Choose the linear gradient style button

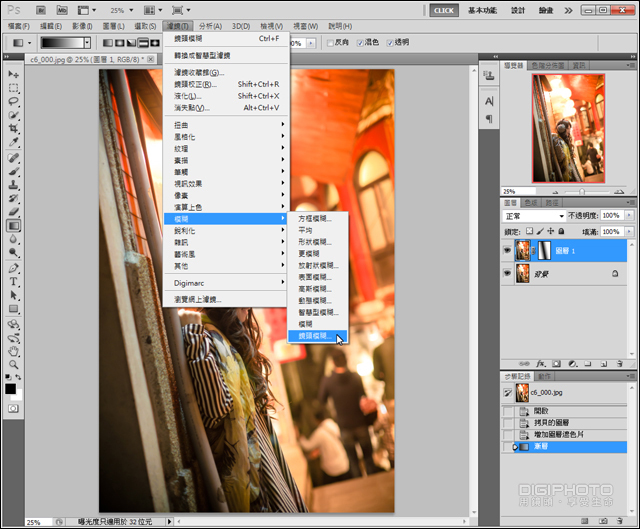[108, 42]
